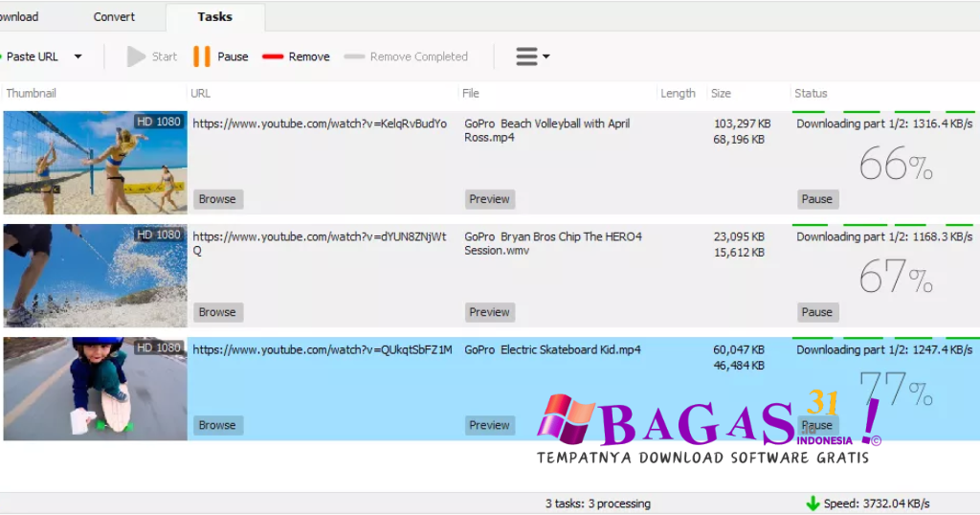Click the size value '23,095 KB'
Image resolution: width=980 pixels, height=515 pixels.
click(739, 236)
